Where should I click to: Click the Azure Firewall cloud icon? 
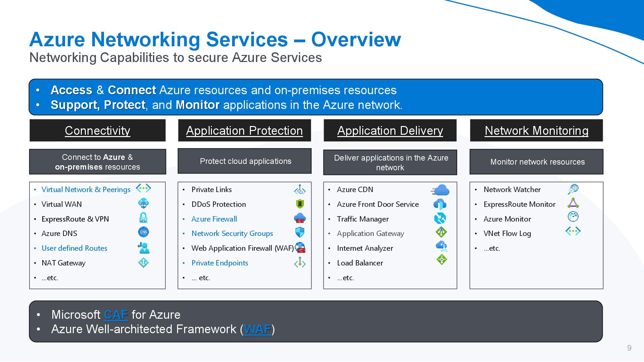(300, 219)
